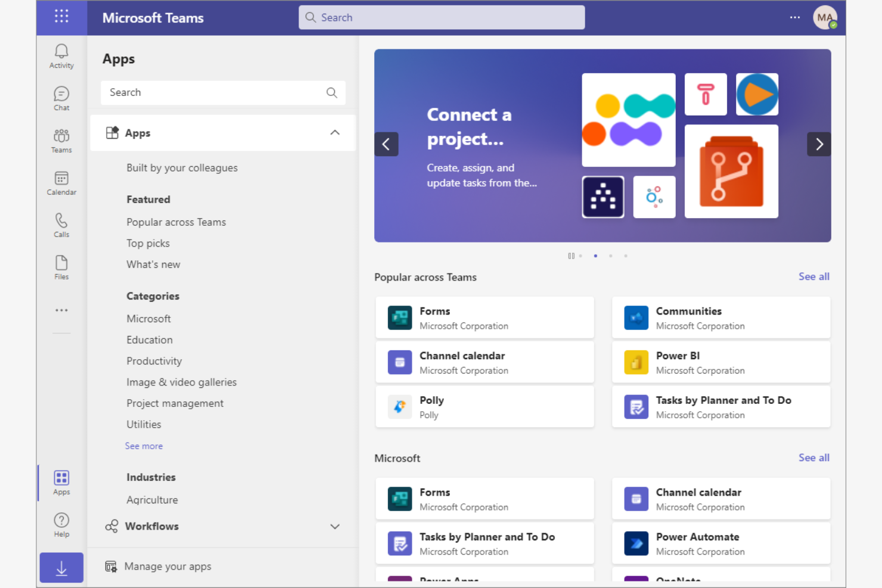Click the top Teams search bar
Image resolution: width=882 pixels, height=588 pixels.
(442, 17)
